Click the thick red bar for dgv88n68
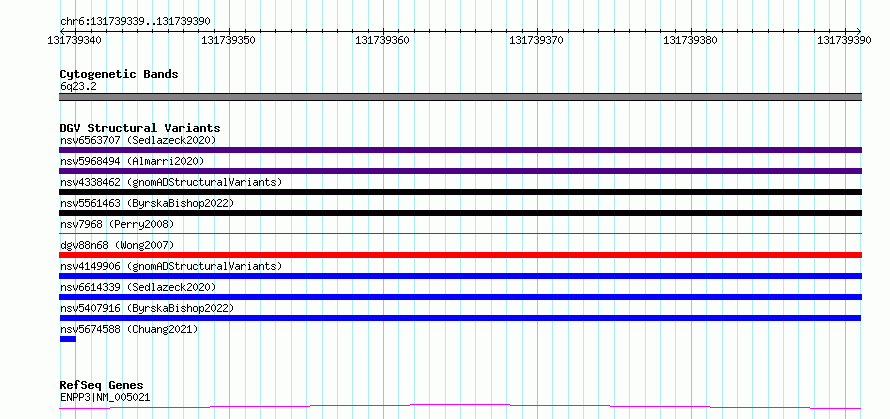 (460, 255)
